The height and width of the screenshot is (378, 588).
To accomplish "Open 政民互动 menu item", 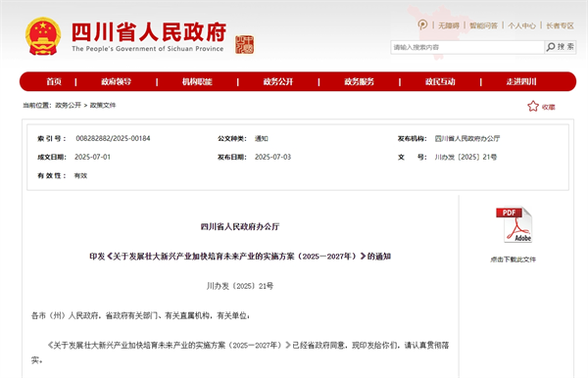I will [440, 81].
